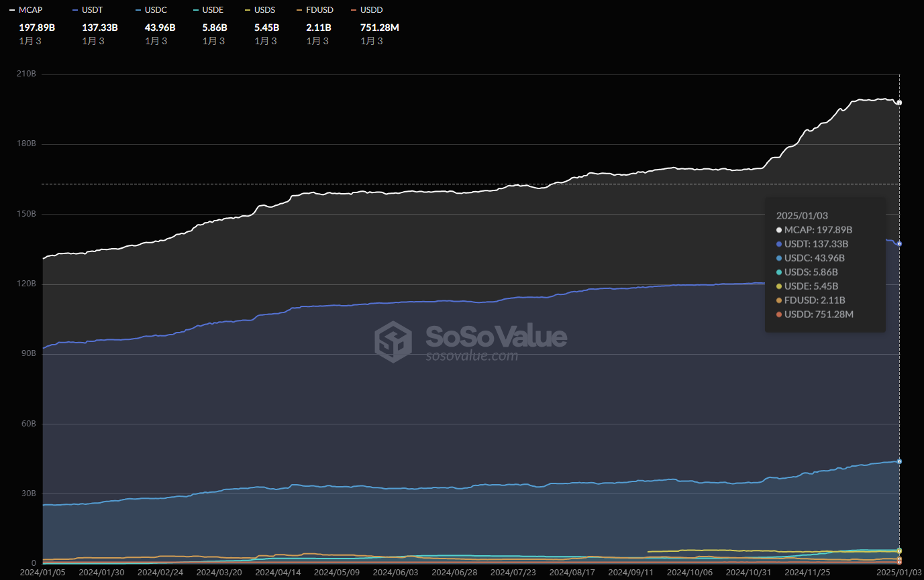Click the tooltip date 2025/01/03
The image size is (924, 580).
(x=802, y=216)
